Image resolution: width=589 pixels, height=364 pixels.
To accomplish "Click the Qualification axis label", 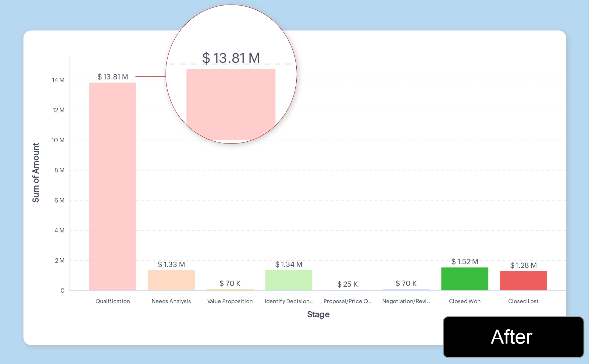I will (x=112, y=301).
